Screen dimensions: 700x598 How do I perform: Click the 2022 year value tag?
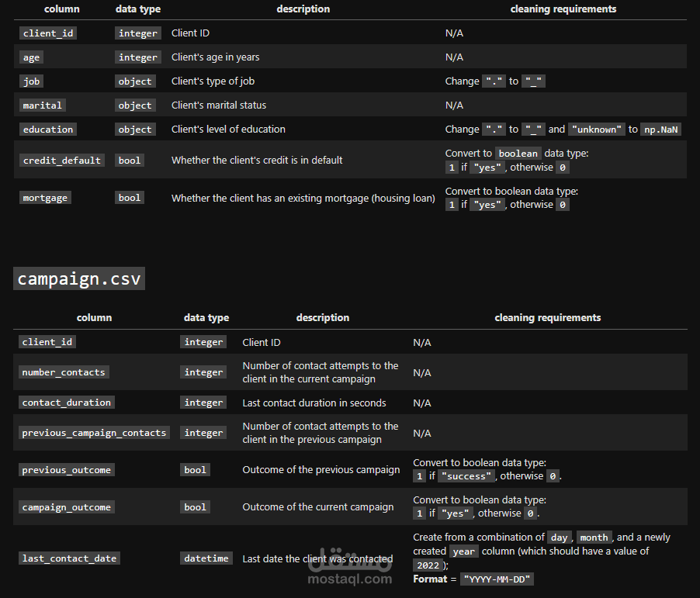click(x=428, y=565)
